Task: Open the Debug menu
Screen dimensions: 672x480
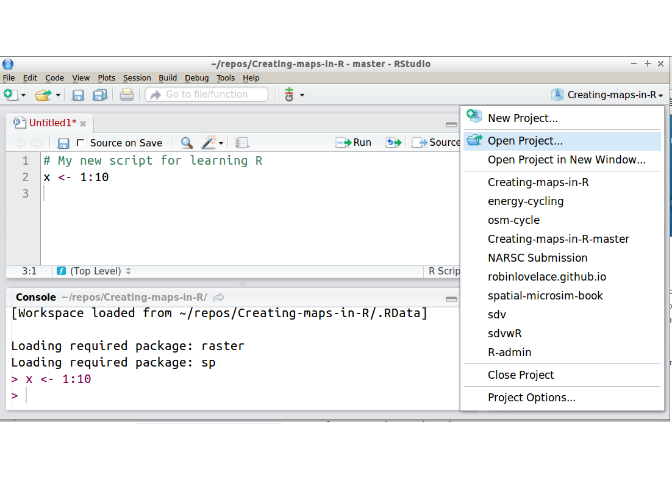Action: point(197,78)
